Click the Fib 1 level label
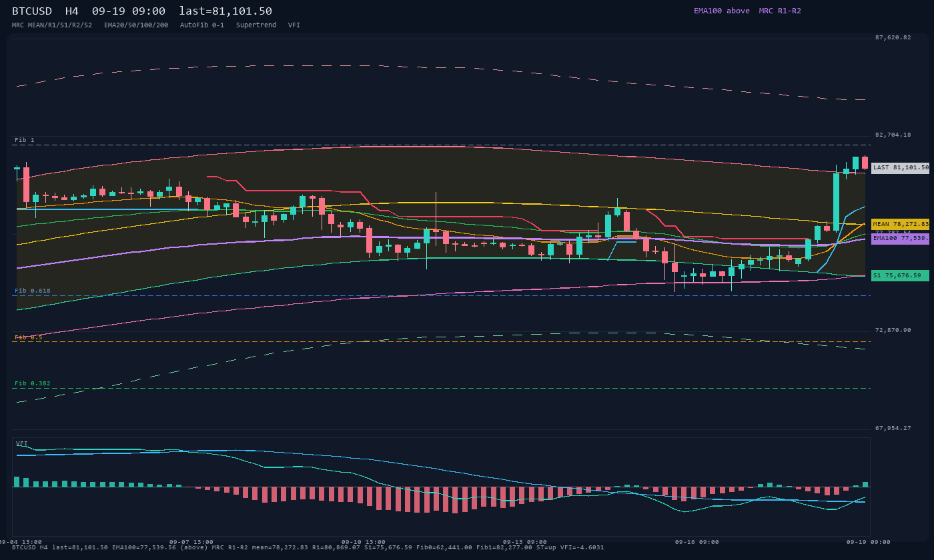934x560 pixels. (25, 140)
